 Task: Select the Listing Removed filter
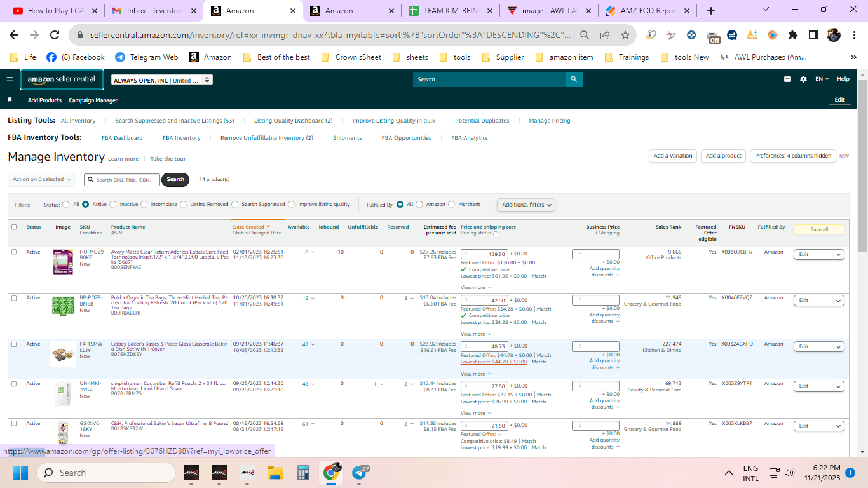point(184,205)
